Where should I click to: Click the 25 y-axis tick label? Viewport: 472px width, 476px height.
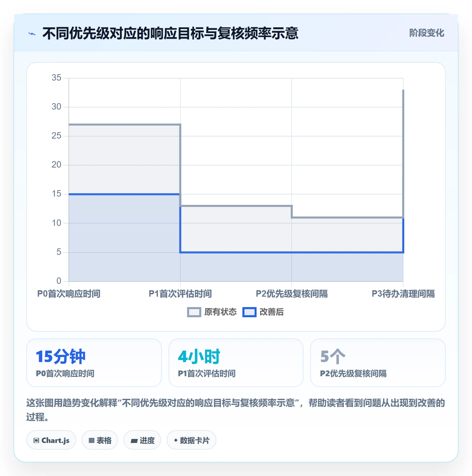[x=56, y=136]
